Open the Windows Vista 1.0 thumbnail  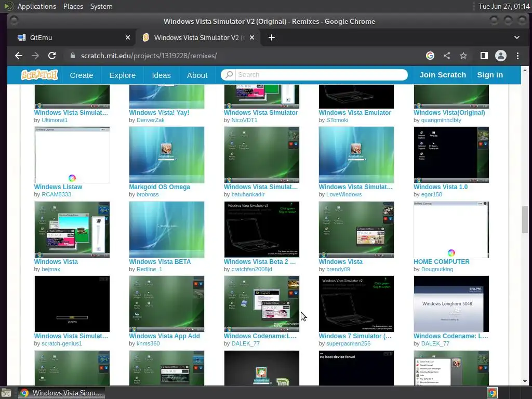click(x=451, y=155)
